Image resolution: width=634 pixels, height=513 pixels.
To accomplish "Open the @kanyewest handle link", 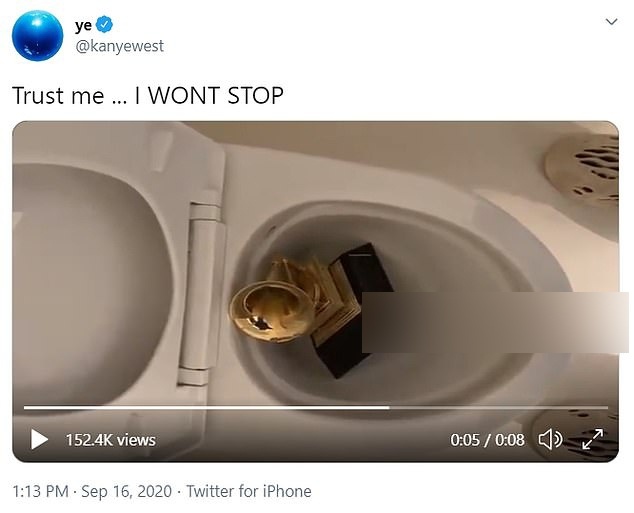I will pos(119,46).
